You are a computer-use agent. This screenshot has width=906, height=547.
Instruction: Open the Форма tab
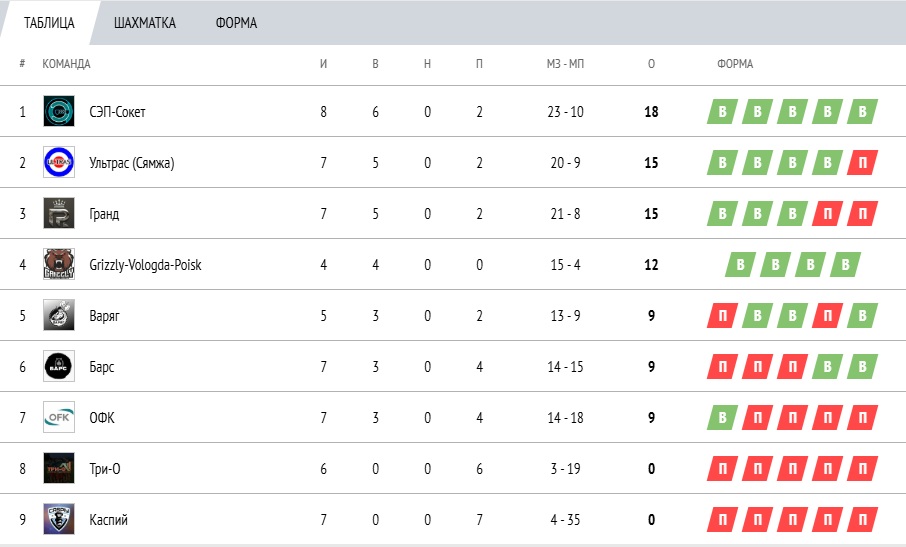coord(236,23)
